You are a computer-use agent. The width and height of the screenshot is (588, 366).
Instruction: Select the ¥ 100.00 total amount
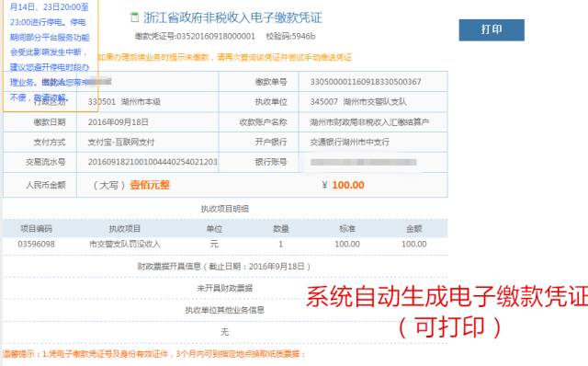tap(343, 185)
